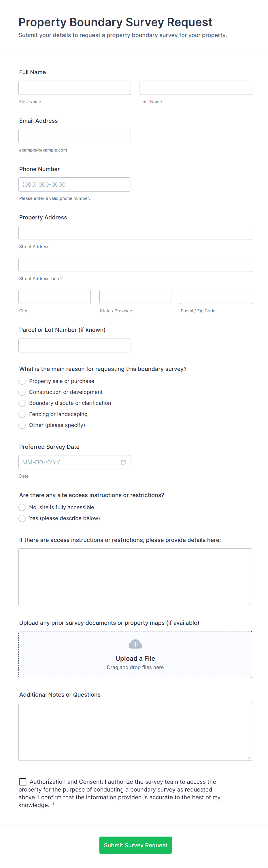Screen dimensions: 268x868
Task: Pick Fencing or landscaping option
Action: [22, 414]
